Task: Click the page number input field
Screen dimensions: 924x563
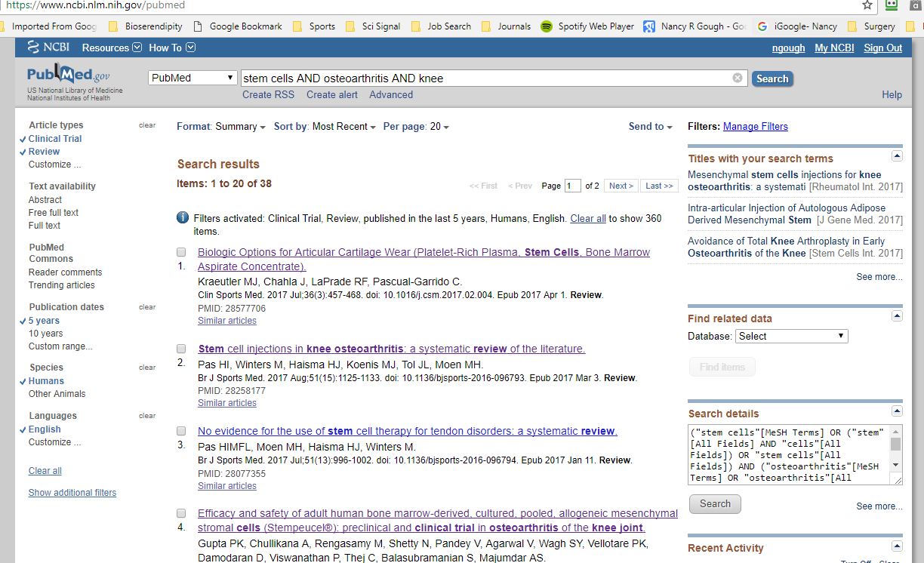Action: (572, 186)
